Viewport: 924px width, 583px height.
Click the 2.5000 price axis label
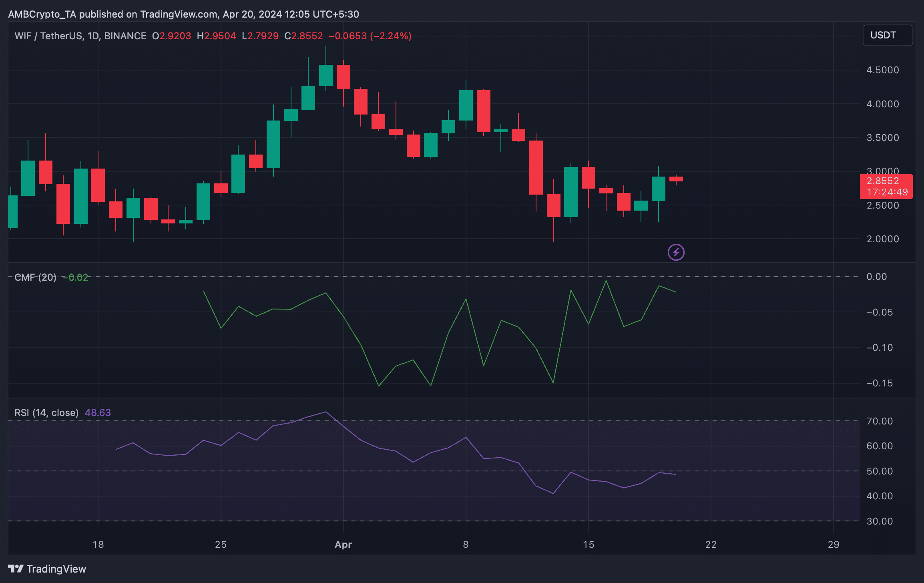click(882, 205)
